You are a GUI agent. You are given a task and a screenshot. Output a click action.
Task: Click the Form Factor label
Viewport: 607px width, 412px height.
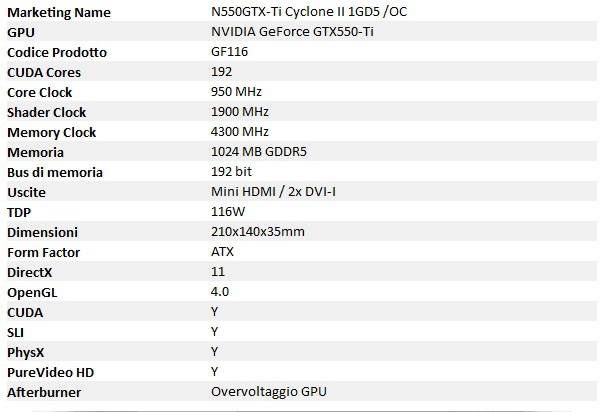click(x=43, y=252)
